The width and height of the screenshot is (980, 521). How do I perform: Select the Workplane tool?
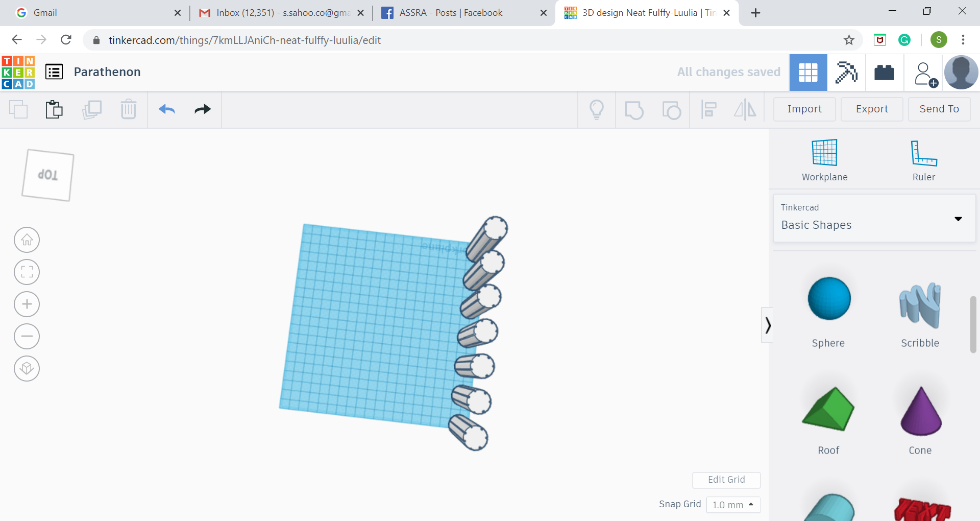[x=825, y=160]
